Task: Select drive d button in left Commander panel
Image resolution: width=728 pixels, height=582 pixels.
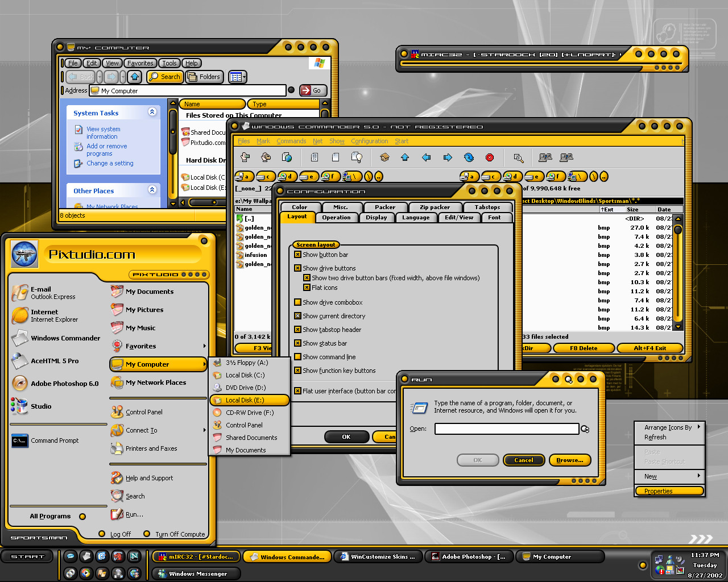Action: point(287,177)
